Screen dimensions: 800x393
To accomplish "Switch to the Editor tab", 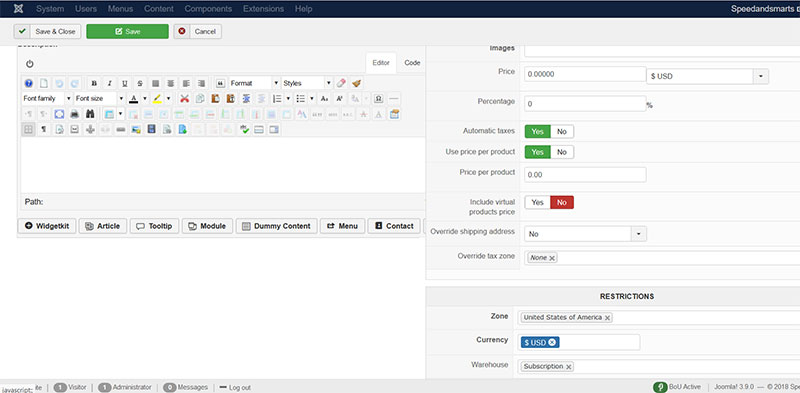I will (x=381, y=63).
